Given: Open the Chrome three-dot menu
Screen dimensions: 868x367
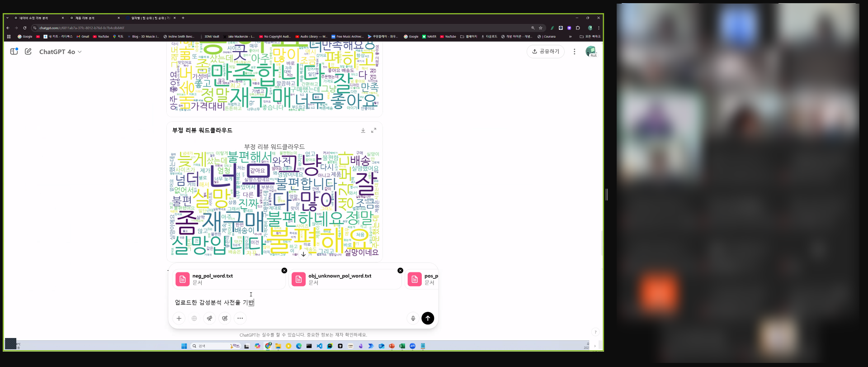Looking at the screenshot, I should [599, 28].
